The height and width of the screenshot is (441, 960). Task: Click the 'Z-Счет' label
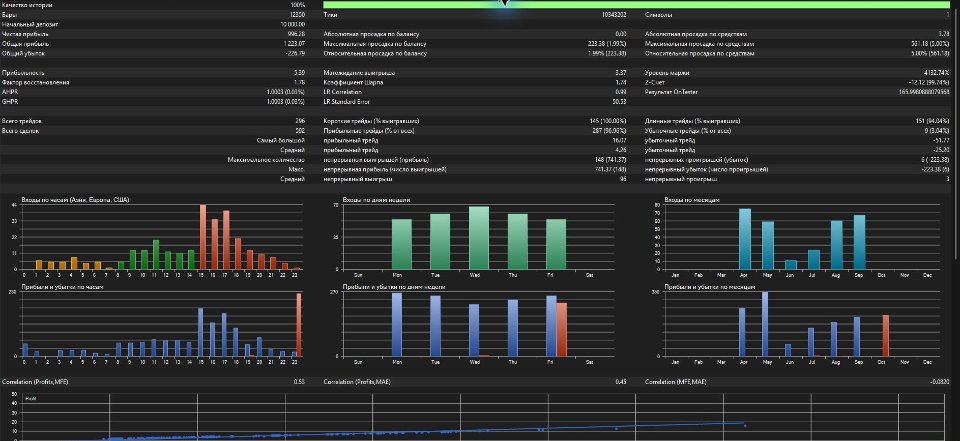(655, 83)
